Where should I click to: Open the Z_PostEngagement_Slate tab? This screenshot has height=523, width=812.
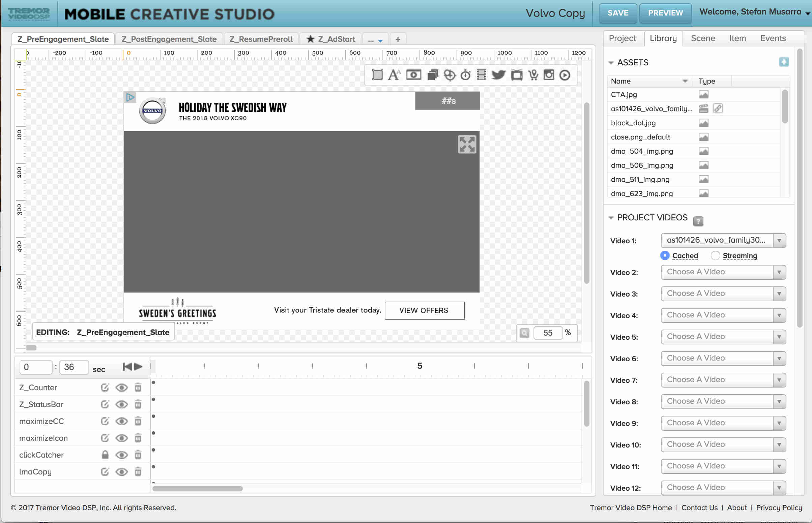click(x=169, y=39)
